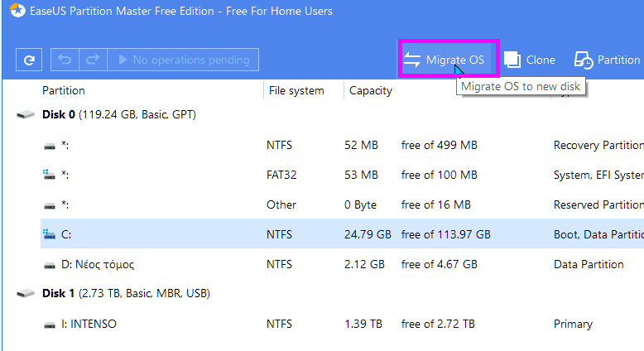Select the FAT32 EFI System partition
This screenshot has height=351, width=644.
tap(342, 175)
